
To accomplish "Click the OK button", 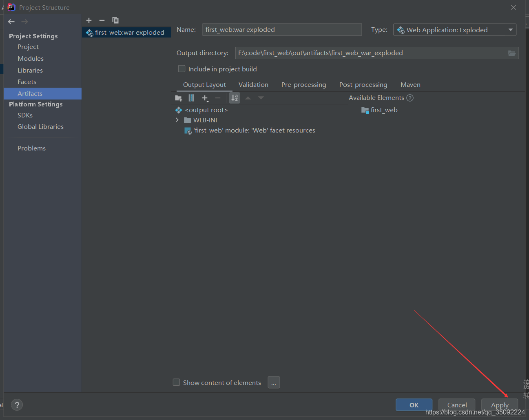I will point(414,405).
